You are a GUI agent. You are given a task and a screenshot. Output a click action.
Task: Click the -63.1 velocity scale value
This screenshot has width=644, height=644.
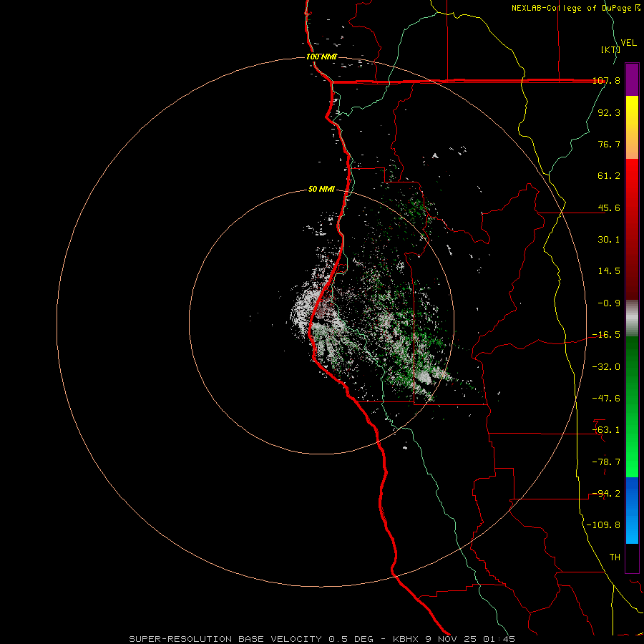[x=606, y=430]
